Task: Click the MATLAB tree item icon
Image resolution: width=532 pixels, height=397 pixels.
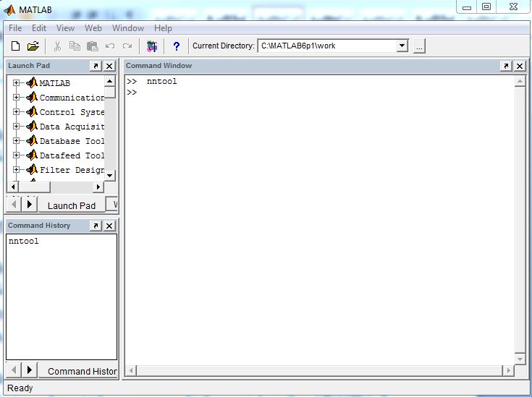Action: [32, 82]
